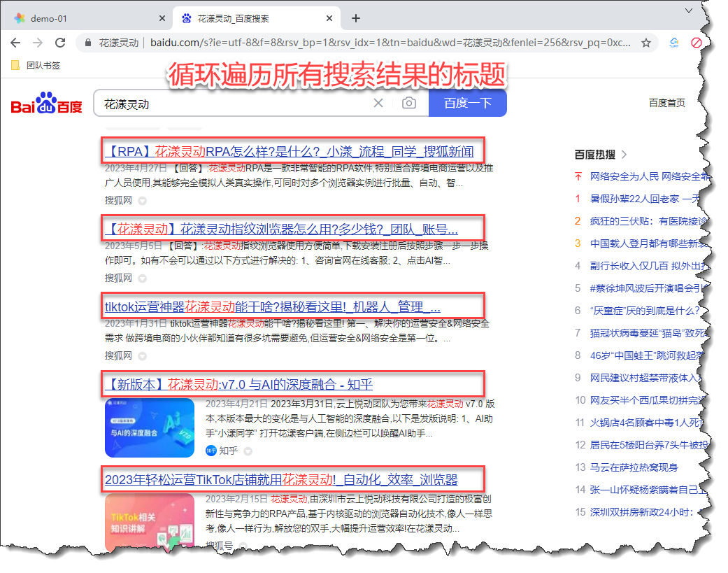
Task: Open the TikTok相关知识讲解 thumbnail
Action: 150,521
